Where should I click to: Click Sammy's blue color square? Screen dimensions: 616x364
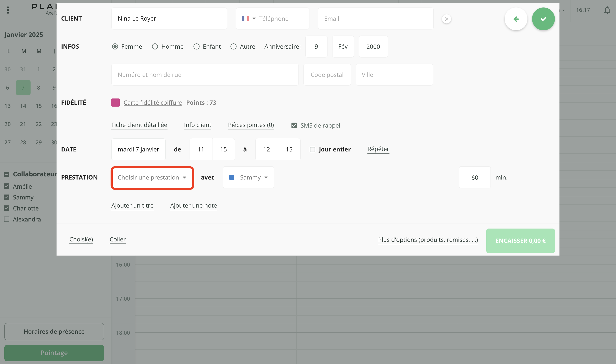click(x=231, y=177)
